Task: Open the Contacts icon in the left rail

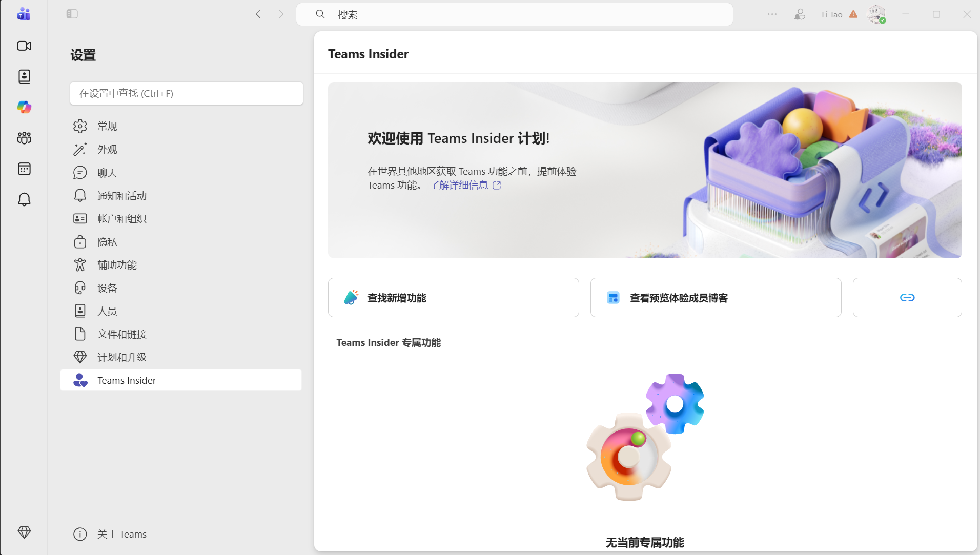Action: [x=24, y=76]
